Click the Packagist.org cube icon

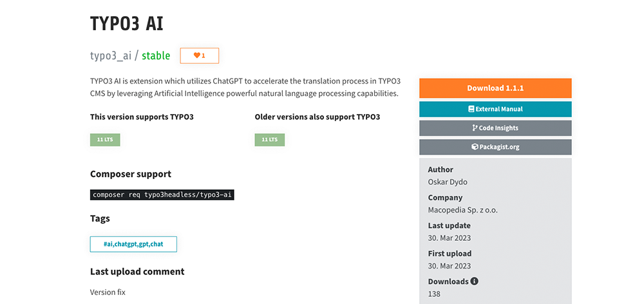point(475,147)
